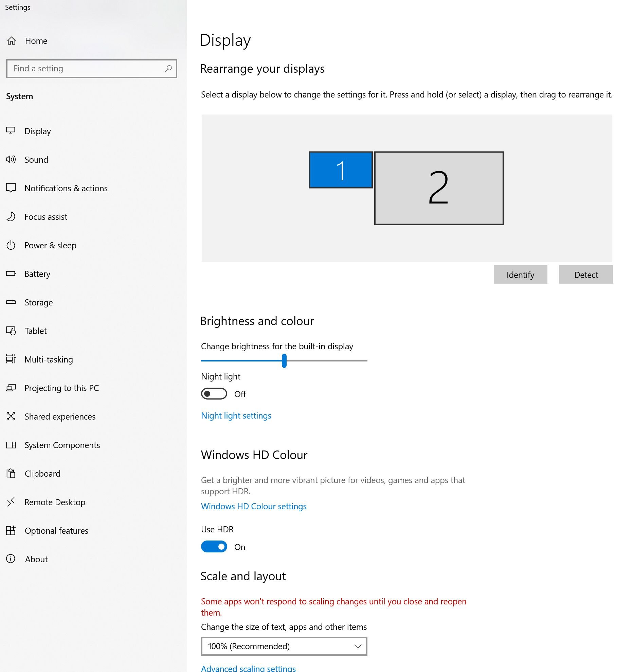
Task: Select display 1 in the arrangement
Action: 341,170
